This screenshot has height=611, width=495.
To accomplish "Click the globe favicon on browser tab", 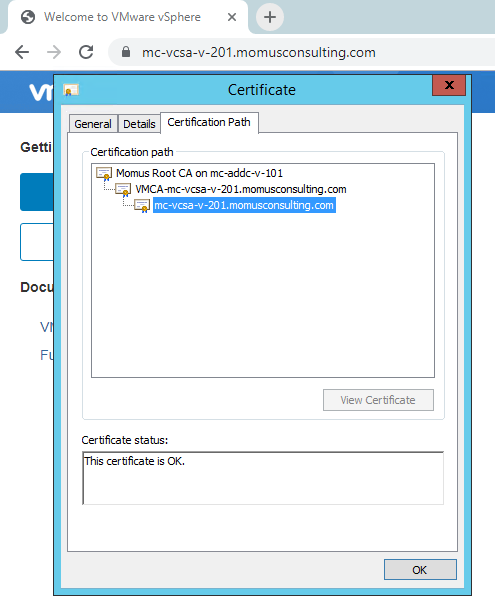I will (x=28, y=17).
